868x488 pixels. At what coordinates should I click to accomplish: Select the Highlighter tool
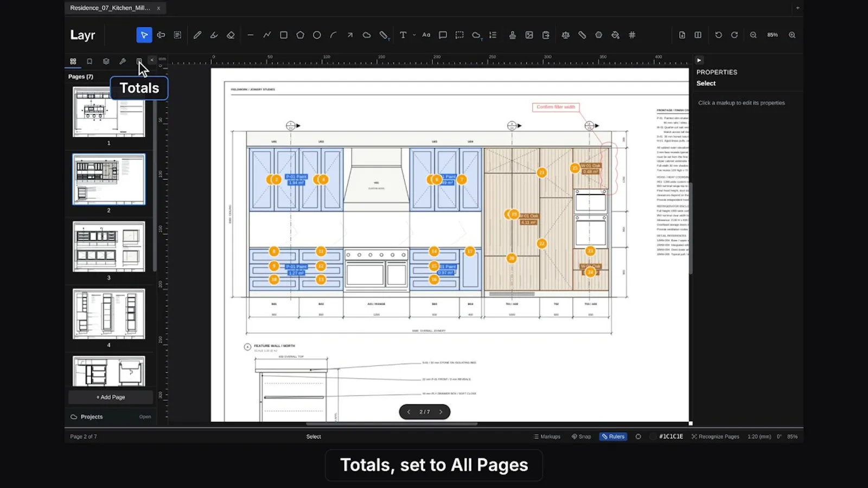[x=214, y=35]
